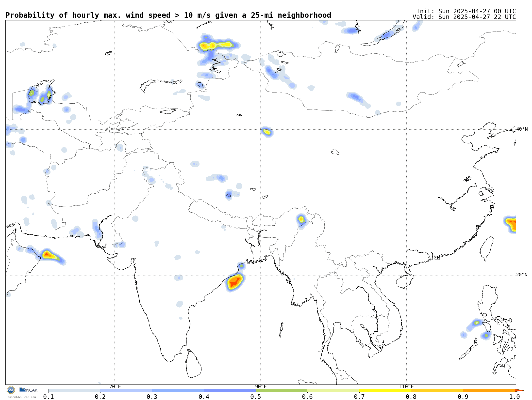Select the 0.9–1.0 orange colorbar segment
The height and width of the screenshot is (400, 532).
[x=489, y=390]
